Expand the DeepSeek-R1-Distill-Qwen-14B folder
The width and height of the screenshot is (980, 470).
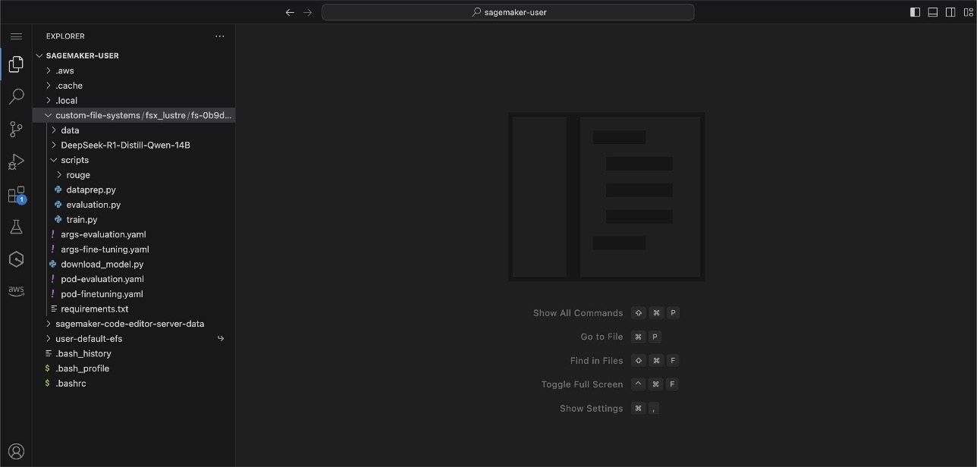(x=133, y=146)
